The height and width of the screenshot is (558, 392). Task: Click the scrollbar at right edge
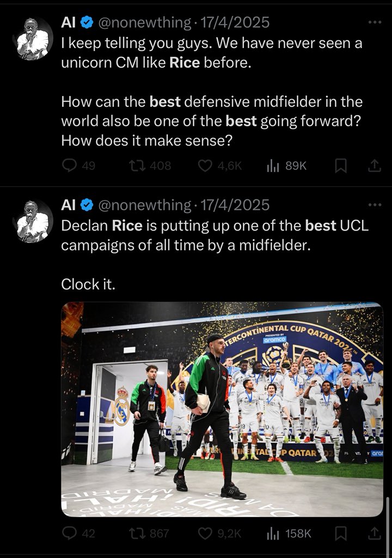click(388, 527)
